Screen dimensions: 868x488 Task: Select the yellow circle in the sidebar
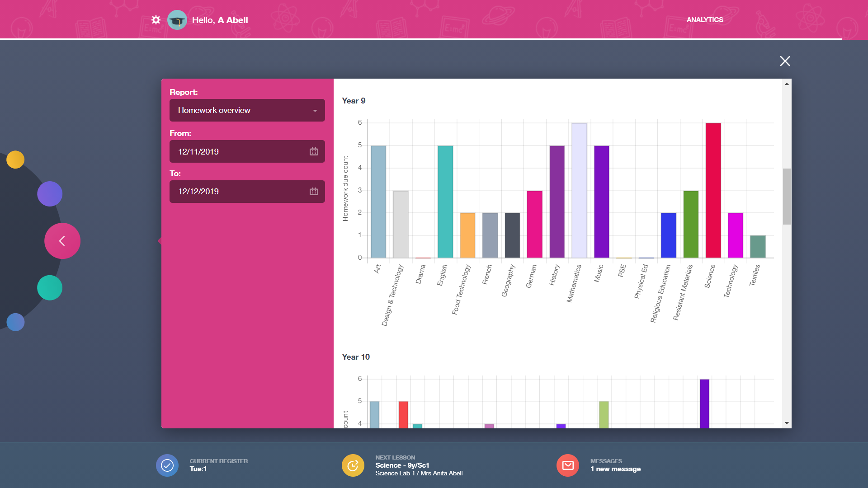click(x=15, y=159)
